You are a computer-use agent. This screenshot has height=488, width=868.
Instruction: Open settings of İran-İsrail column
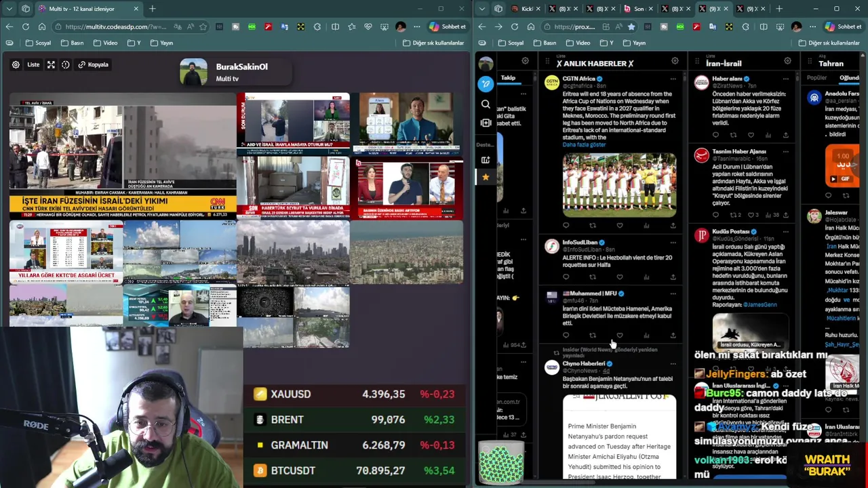tap(787, 61)
